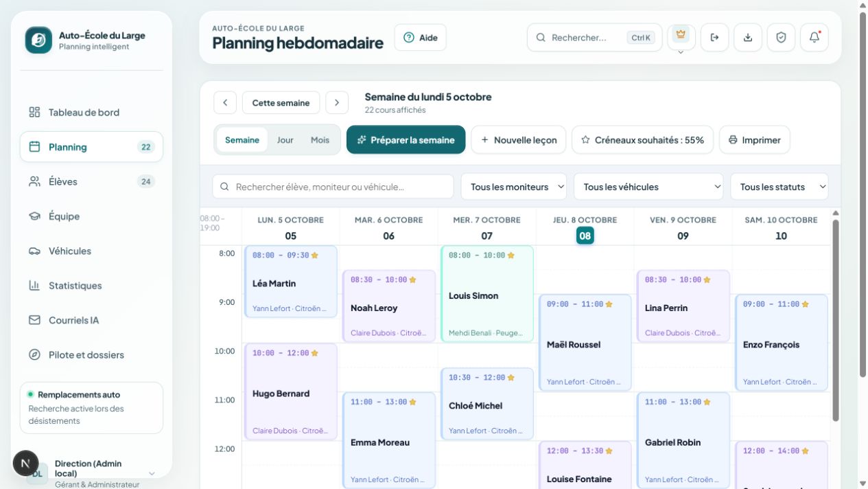Switch to Mois view
868x489 pixels.
pos(320,140)
